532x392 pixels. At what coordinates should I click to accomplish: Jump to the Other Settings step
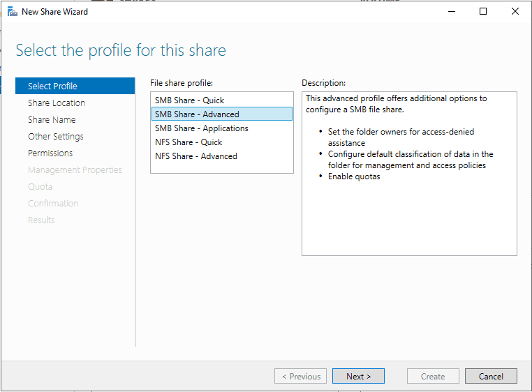(56, 136)
